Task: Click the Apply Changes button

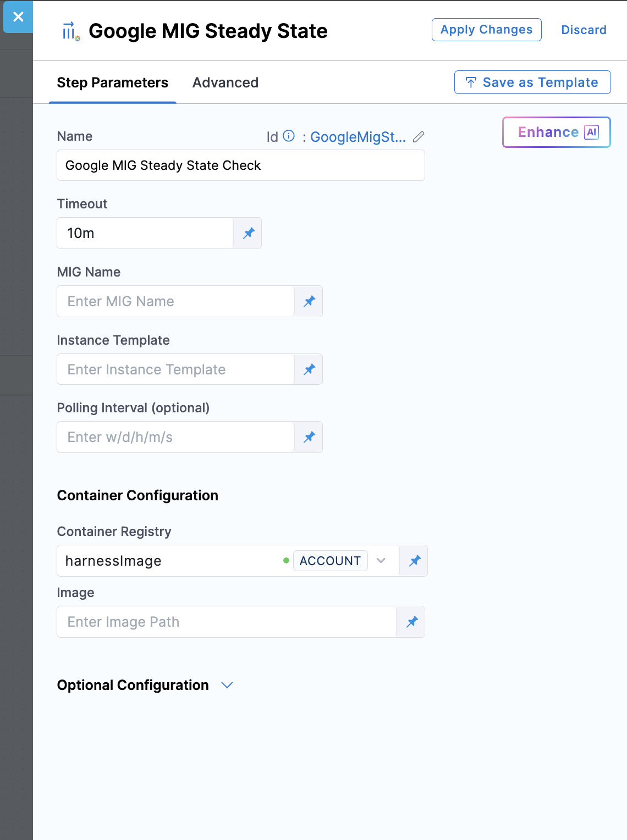Action: 486,30
